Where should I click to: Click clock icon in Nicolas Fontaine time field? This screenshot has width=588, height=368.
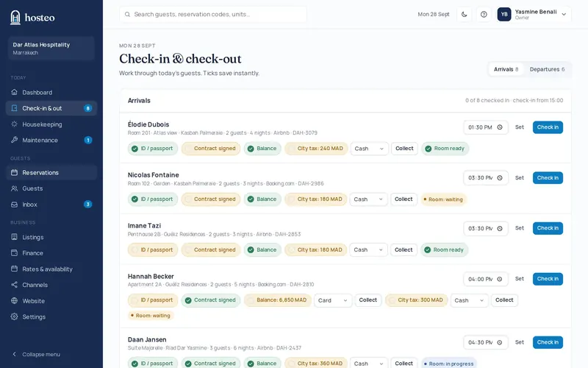pos(500,177)
